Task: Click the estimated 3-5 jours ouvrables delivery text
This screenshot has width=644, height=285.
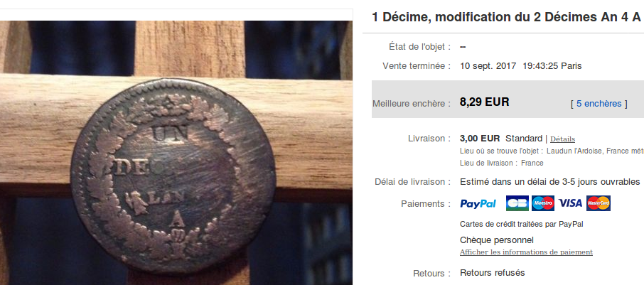Action: (x=550, y=181)
